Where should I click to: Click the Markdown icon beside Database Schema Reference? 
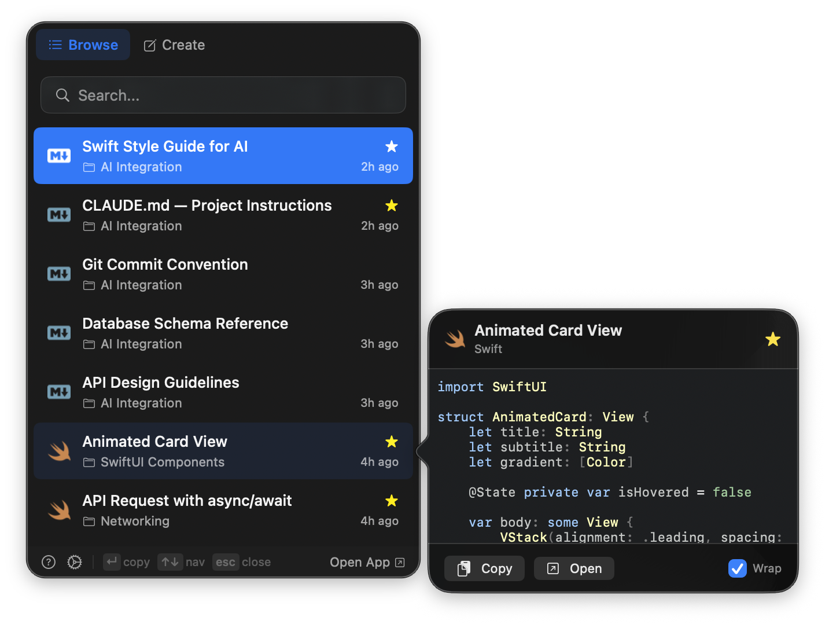click(59, 333)
